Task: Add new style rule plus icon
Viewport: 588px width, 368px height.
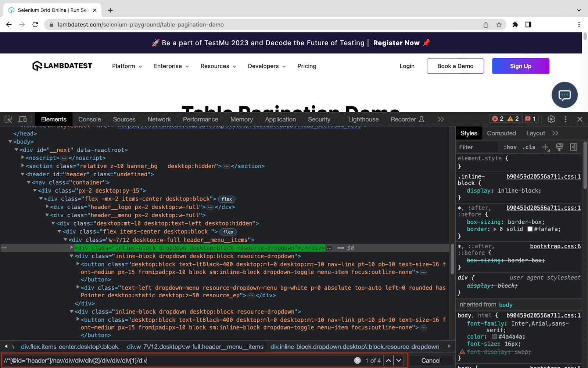Action: [546, 147]
